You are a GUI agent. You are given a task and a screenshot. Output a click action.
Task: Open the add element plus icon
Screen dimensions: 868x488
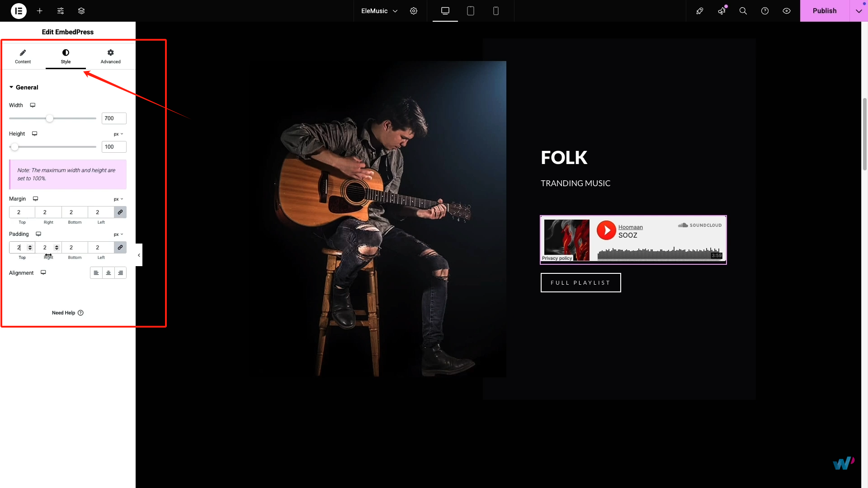tap(40, 11)
